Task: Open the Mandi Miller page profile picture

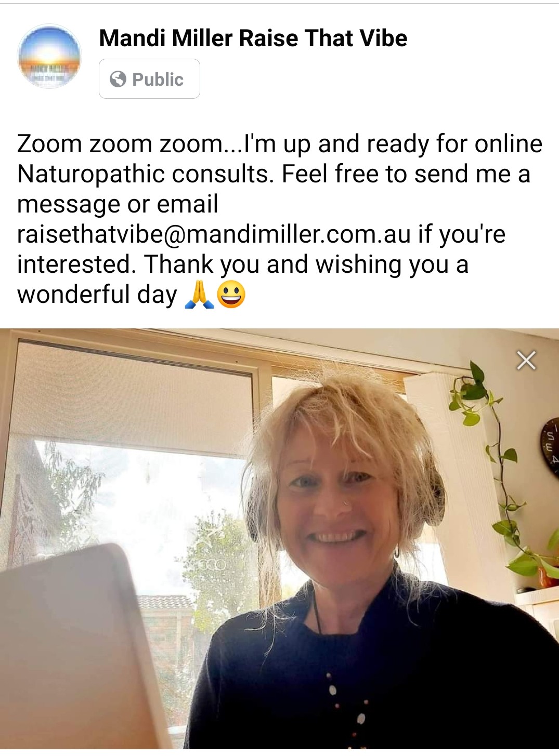Action: pyautogui.click(x=49, y=56)
